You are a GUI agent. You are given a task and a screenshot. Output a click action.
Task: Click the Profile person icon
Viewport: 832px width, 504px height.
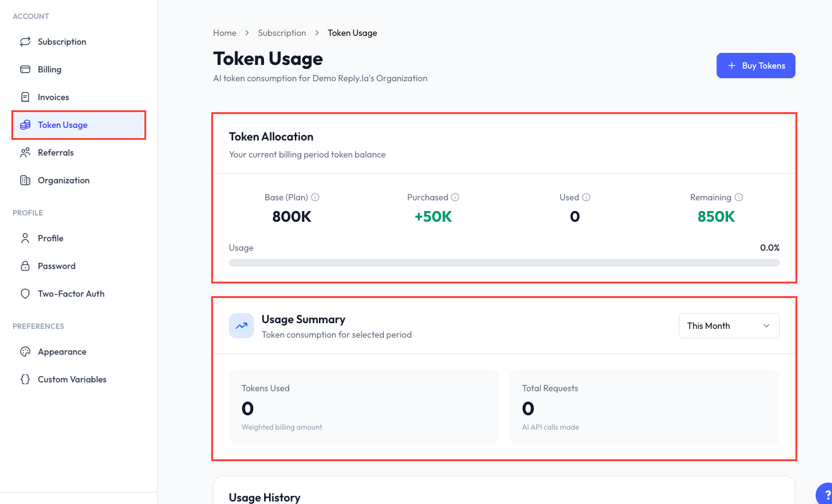(x=25, y=238)
